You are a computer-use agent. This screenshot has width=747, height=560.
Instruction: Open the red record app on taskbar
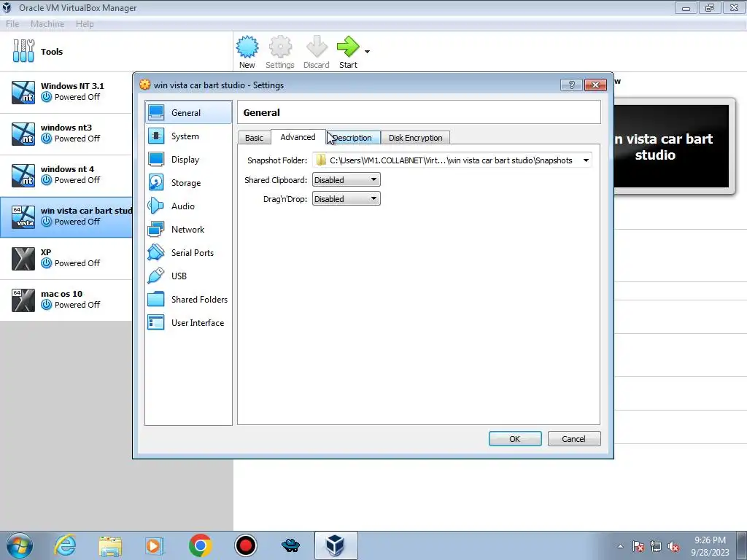click(x=246, y=545)
